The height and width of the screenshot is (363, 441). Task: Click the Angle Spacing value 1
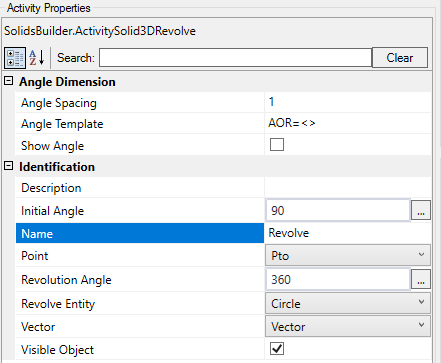coord(271,102)
